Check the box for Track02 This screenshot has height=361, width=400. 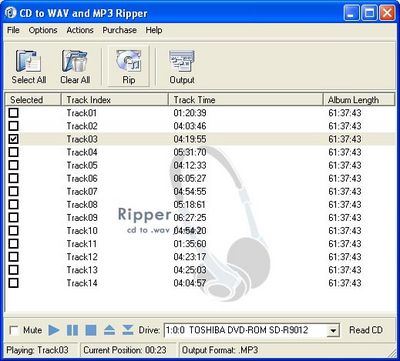[14, 126]
